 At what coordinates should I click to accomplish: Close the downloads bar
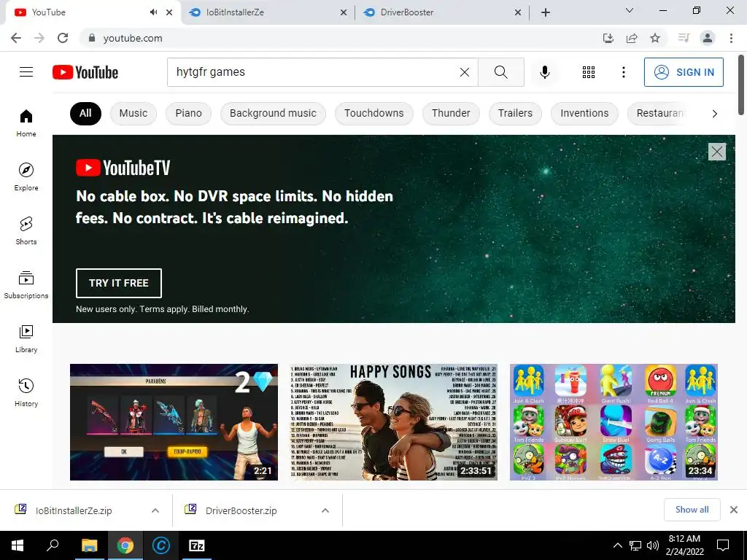click(734, 510)
